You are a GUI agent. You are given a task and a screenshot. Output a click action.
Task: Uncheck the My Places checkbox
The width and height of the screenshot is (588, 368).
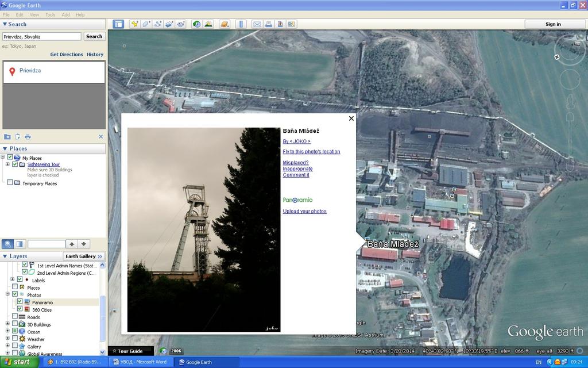[x=10, y=158]
